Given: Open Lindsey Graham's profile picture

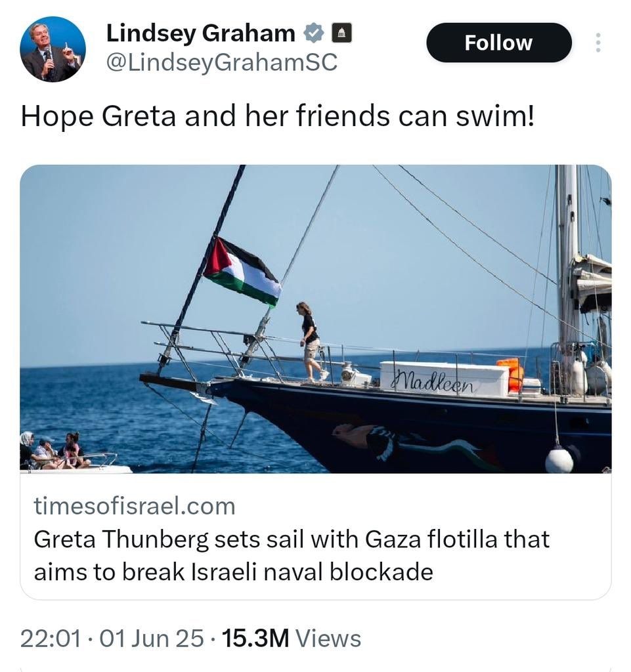Looking at the screenshot, I should click(53, 49).
